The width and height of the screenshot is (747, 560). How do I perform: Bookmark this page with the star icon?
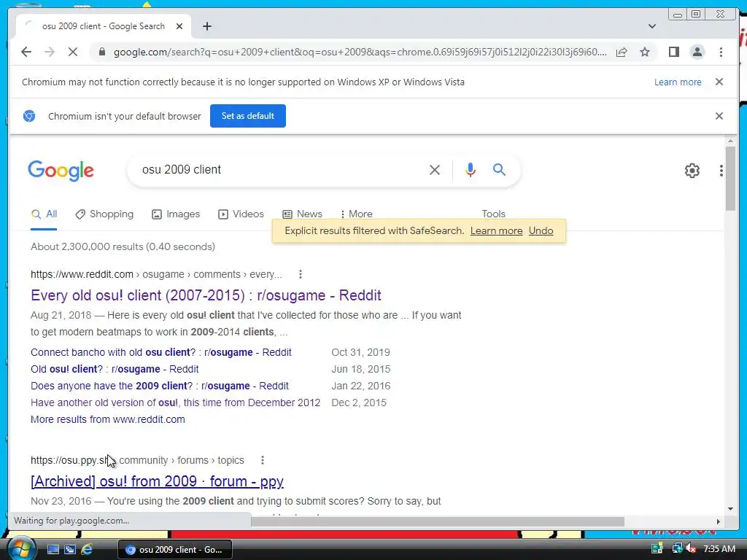(645, 52)
